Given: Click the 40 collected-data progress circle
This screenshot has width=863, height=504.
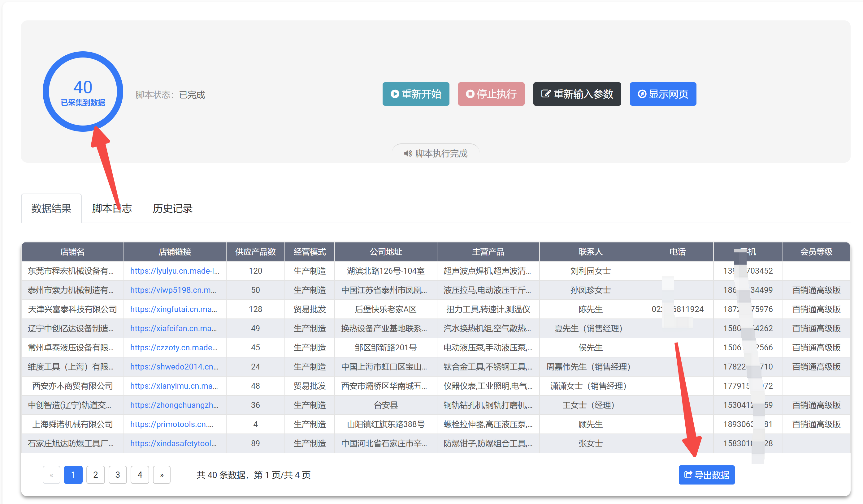Looking at the screenshot, I should (83, 92).
